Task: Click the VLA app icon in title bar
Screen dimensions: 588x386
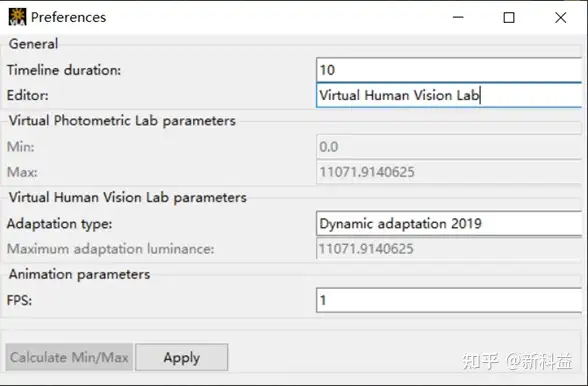Action: click(x=17, y=17)
